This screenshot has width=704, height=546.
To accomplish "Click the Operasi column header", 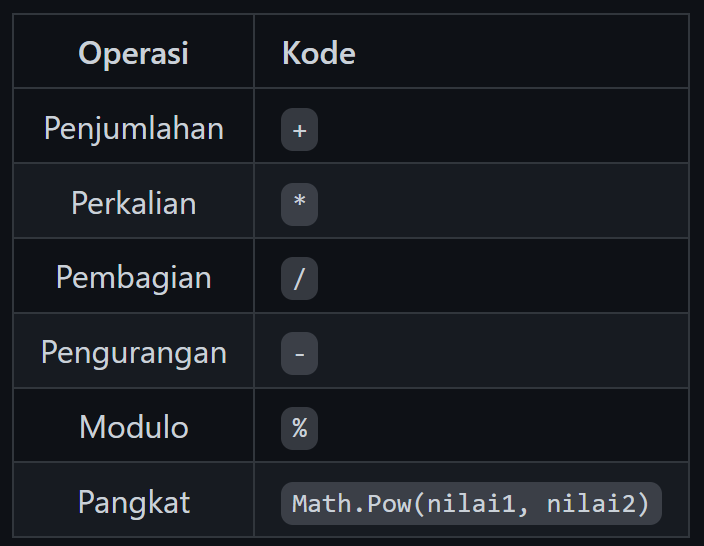I will tap(133, 53).
